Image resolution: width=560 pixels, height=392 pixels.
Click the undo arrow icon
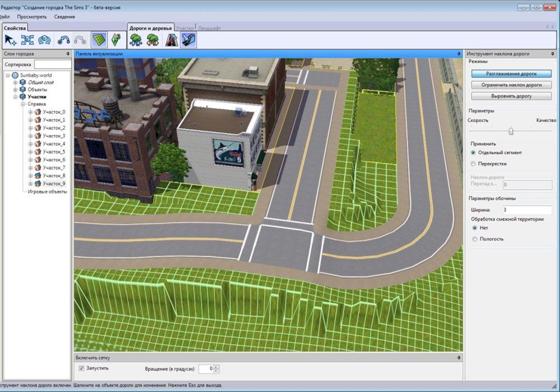click(x=64, y=40)
